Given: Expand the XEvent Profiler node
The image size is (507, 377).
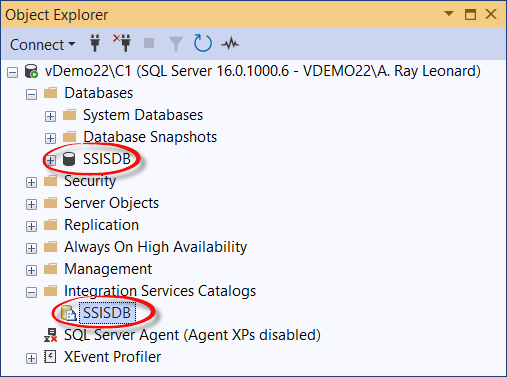Looking at the screenshot, I should pos(31,359).
